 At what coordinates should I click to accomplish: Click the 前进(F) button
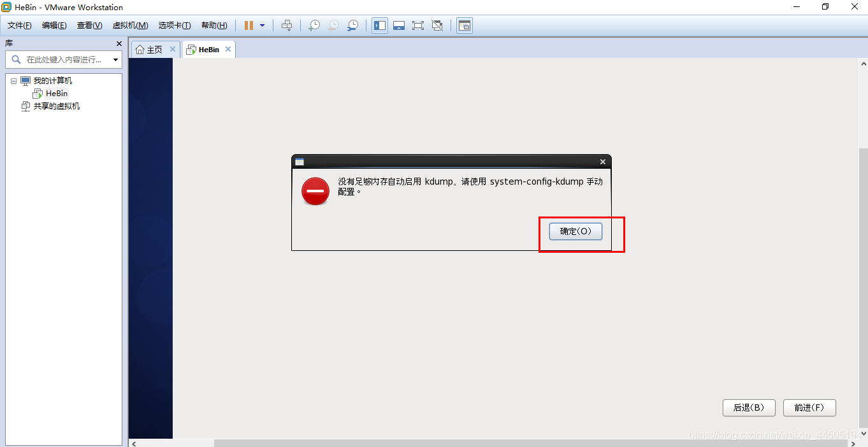(809, 408)
